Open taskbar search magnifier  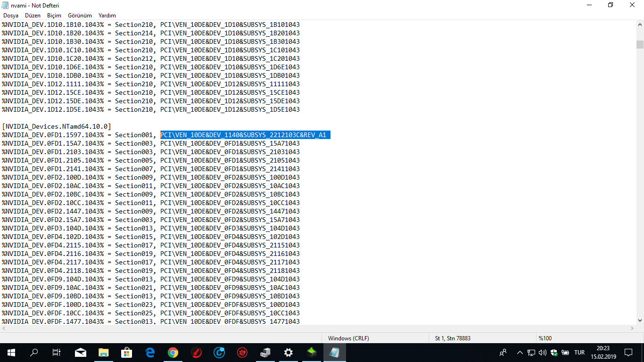(x=34, y=352)
